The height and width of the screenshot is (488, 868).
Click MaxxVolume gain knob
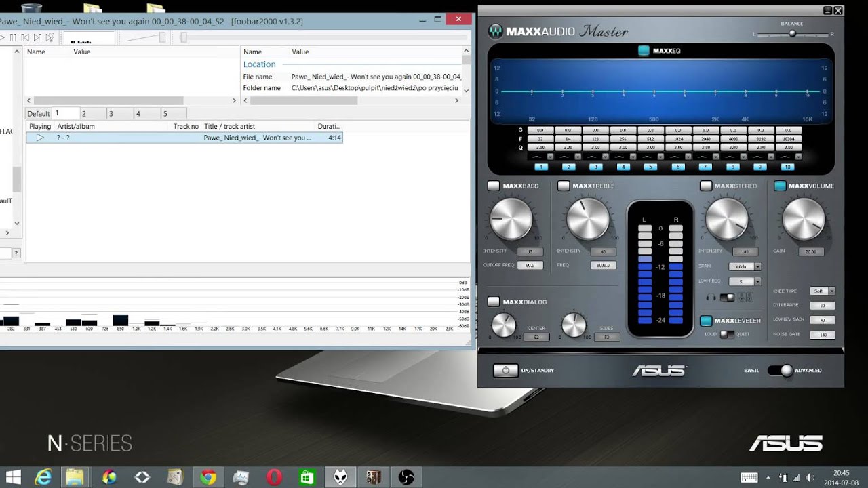(804, 219)
